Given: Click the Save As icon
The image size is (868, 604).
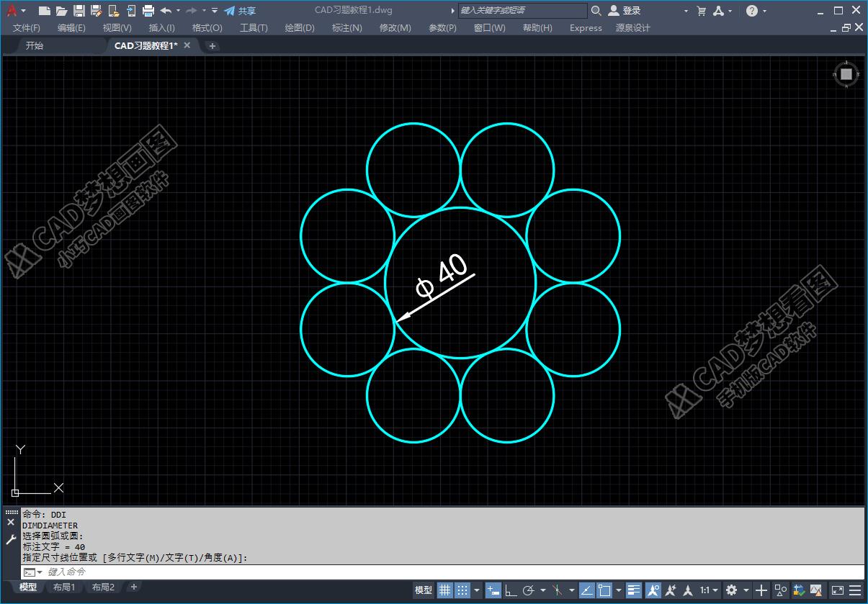Looking at the screenshot, I should (x=97, y=11).
